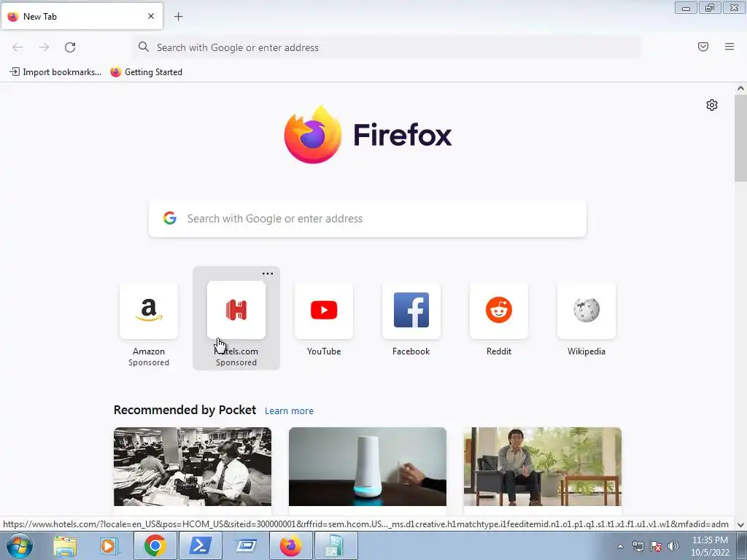Viewport: 747px width, 560px height.
Task: Click the Google search box on page
Action: point(368,219)
